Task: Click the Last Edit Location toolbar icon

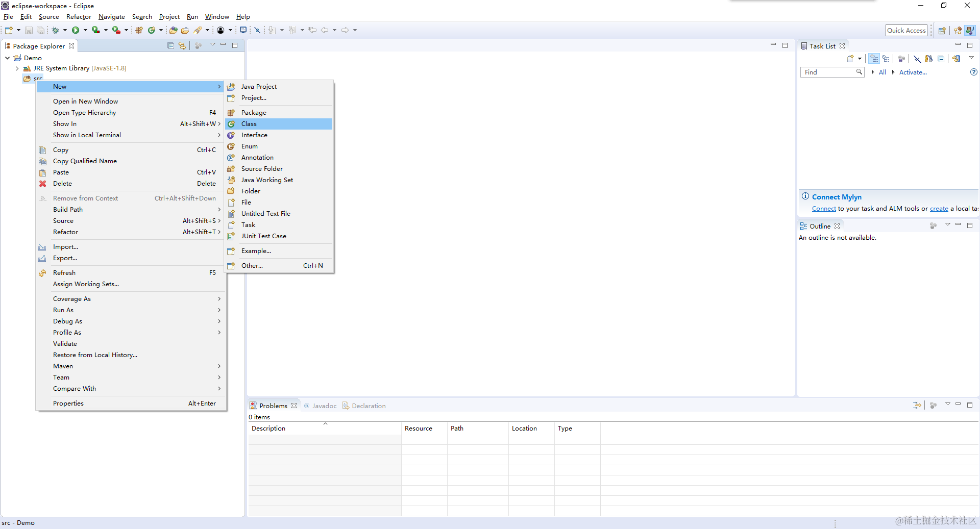Action: click(x=312, y=30)
